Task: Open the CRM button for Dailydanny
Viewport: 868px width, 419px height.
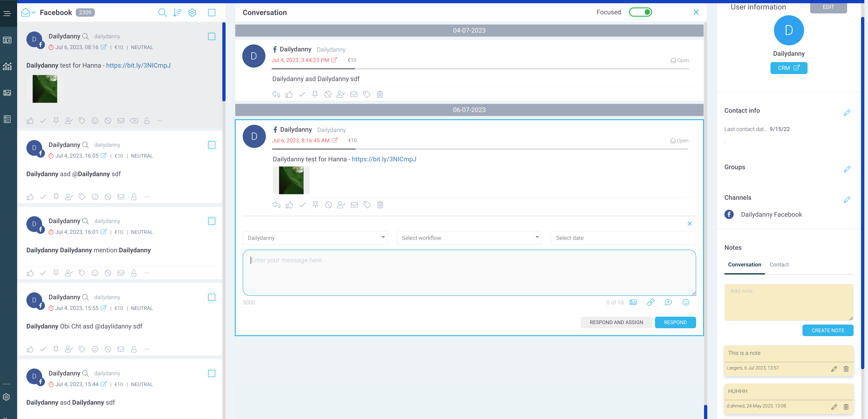Action: coord(789,68)
